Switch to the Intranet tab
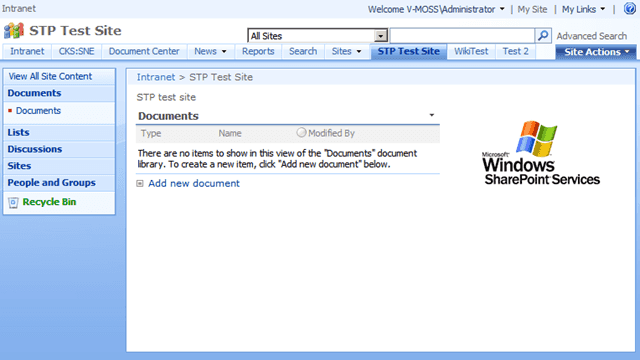640x360 pixels. click(x=27, y=51)
